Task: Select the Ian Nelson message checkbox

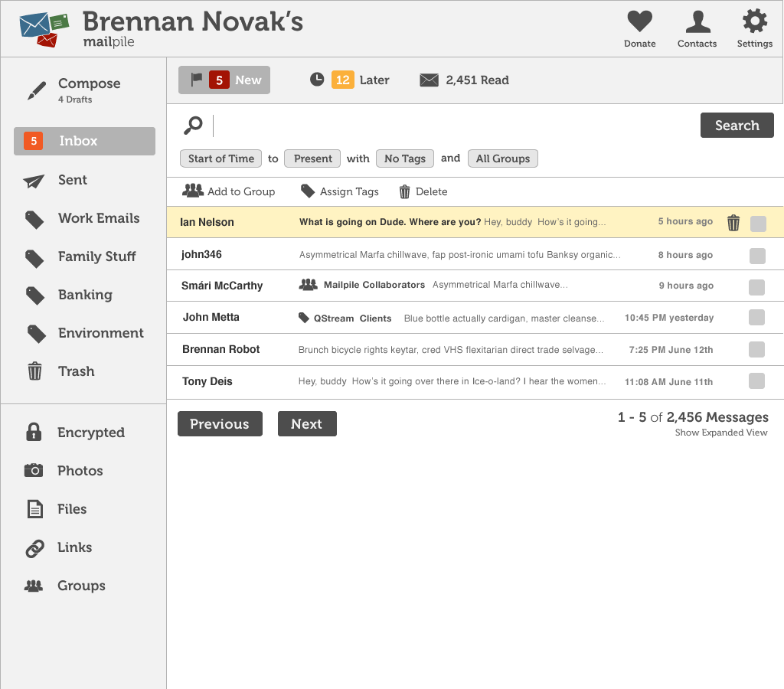Action: click(x=758, y=224)
